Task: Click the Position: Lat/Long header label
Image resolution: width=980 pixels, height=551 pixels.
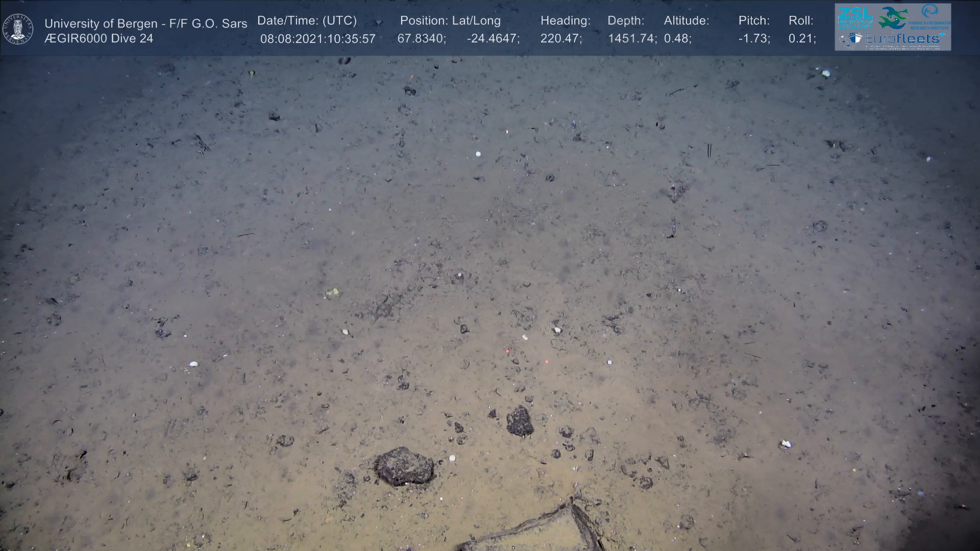Action: click(x=450, y=21)
